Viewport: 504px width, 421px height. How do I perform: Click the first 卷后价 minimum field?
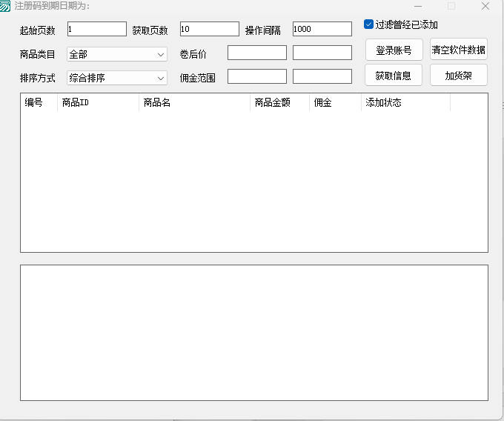(256, 53)
